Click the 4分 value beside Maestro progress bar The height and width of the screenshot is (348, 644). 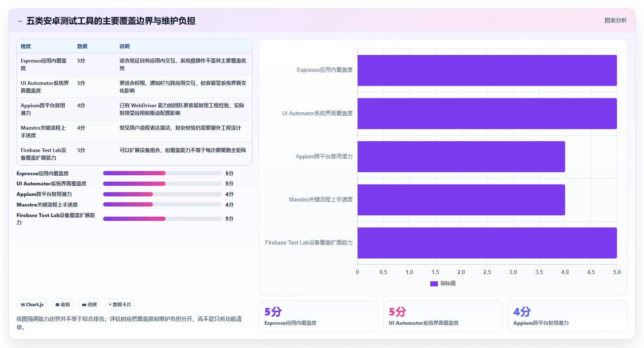click(229, 205)
